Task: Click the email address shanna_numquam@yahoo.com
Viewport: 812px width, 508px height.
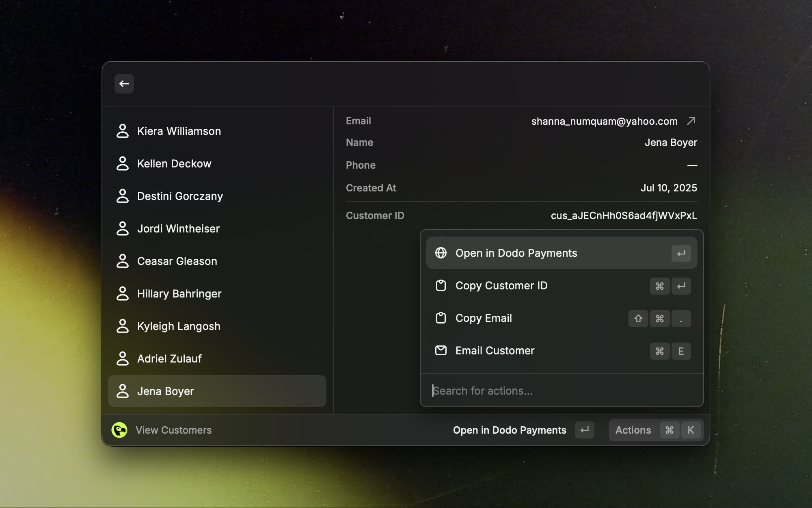Action: (x=605, y=121)
